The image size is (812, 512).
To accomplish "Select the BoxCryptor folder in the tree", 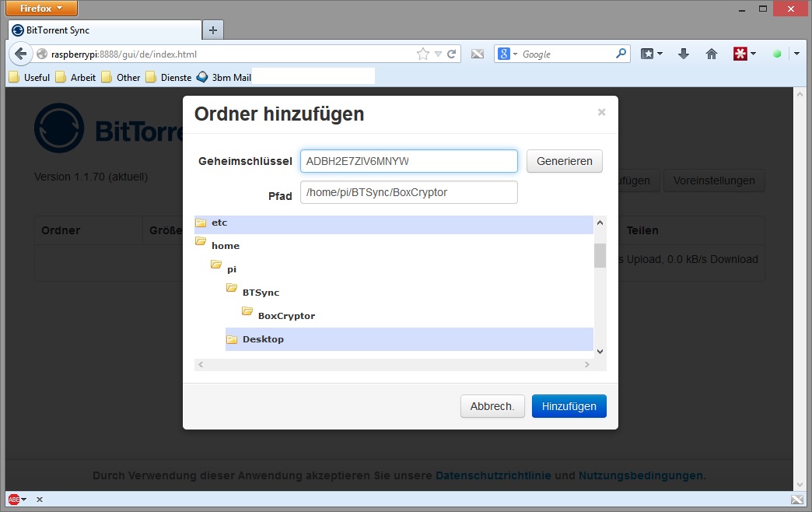I will tap(286, 316).
